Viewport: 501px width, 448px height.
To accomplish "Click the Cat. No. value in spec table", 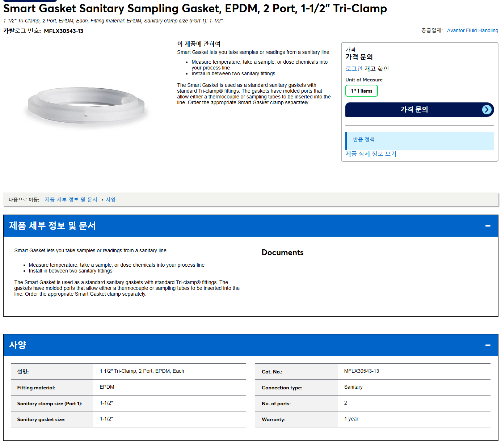I will (361, 371).
